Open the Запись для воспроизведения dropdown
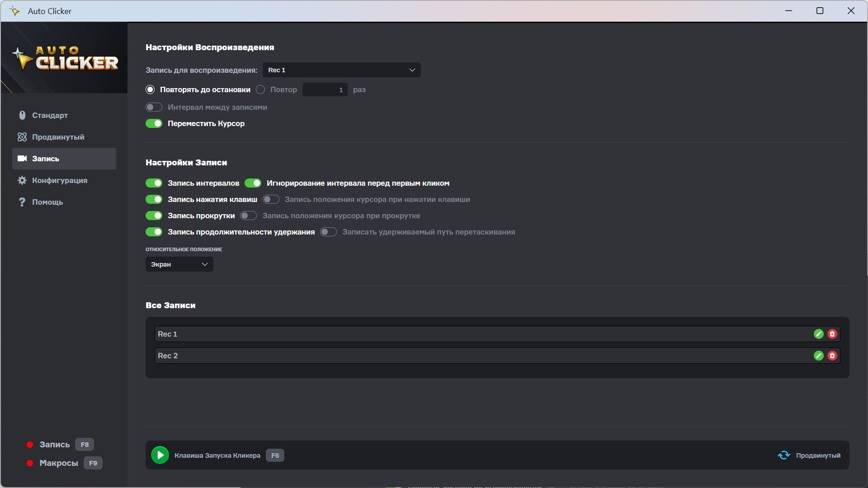Image resolution: width=868 pixels, height=488 pixels. (341, 70)
